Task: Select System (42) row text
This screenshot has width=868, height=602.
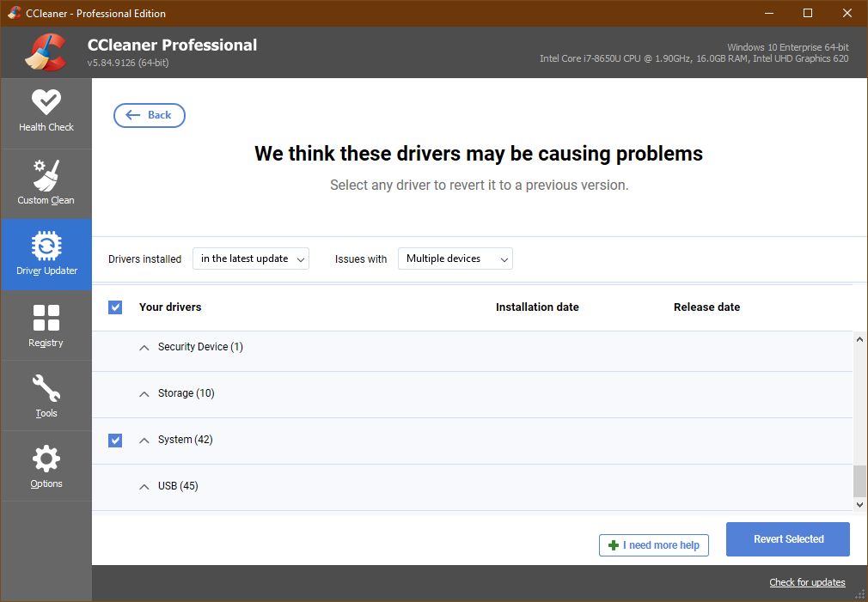Action: tap(185, 440)
